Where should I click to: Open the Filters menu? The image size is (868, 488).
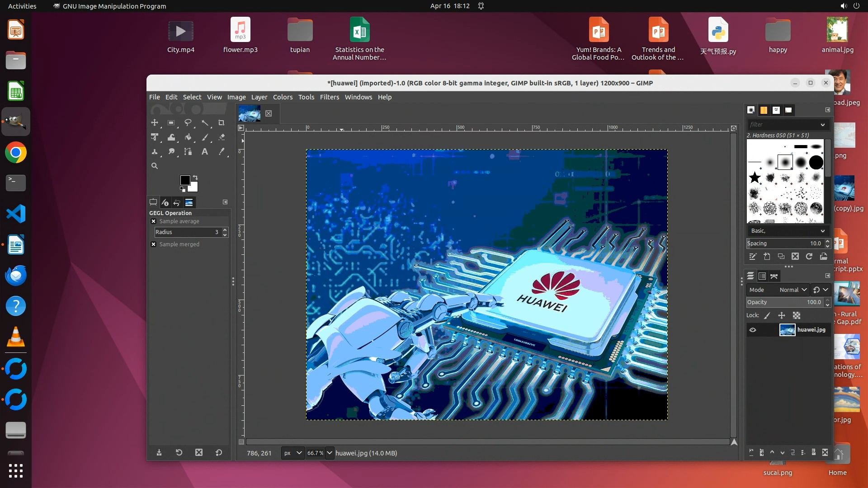(x=329, y=97)
